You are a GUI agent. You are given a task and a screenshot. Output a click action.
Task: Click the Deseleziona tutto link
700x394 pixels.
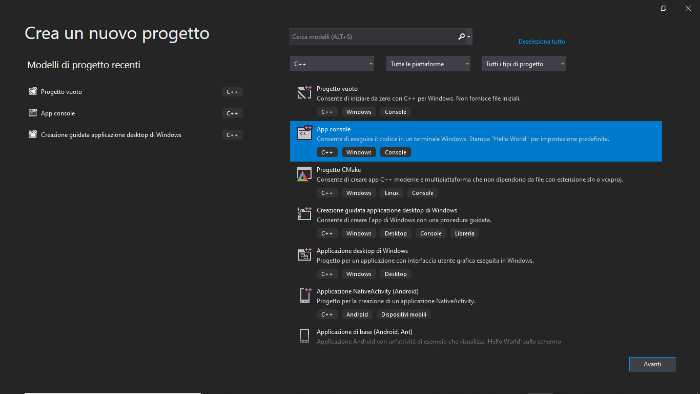542,41
